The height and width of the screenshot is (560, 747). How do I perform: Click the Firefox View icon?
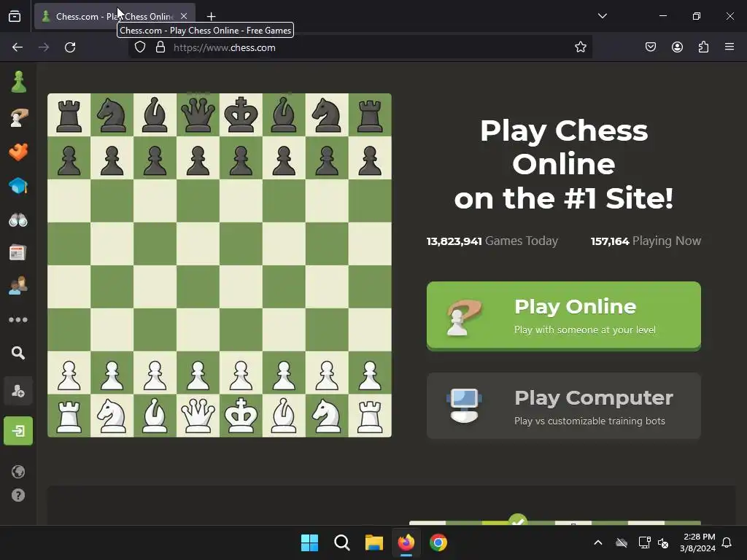click(x=15, y=16)
